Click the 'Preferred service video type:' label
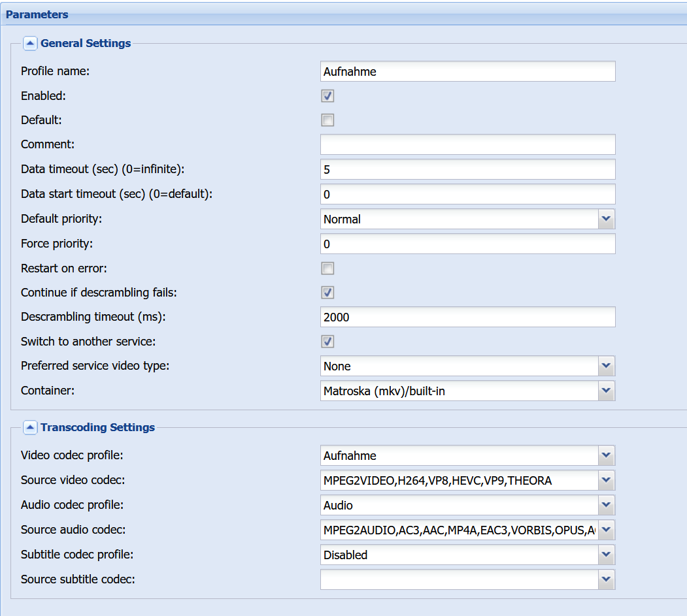The image size is (687, 616). pyautogui.click(x=95, y=366)
